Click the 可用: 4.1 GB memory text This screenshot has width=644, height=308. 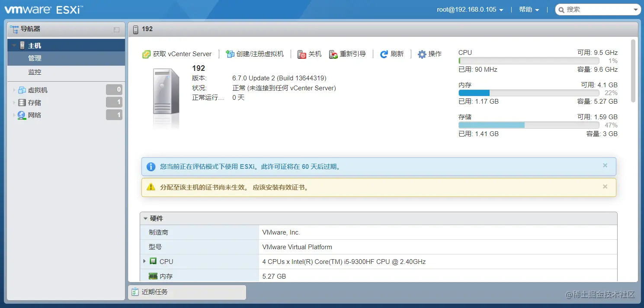(x=599, y=85)
